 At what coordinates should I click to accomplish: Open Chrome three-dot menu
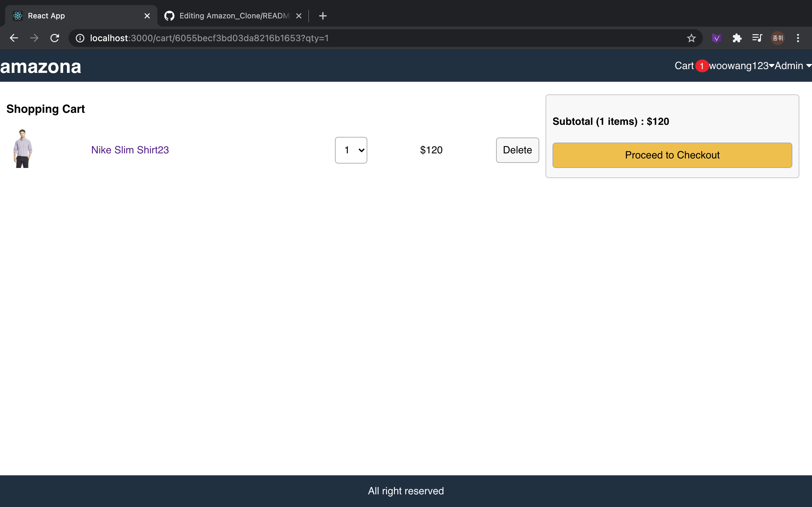click(798, 38)
